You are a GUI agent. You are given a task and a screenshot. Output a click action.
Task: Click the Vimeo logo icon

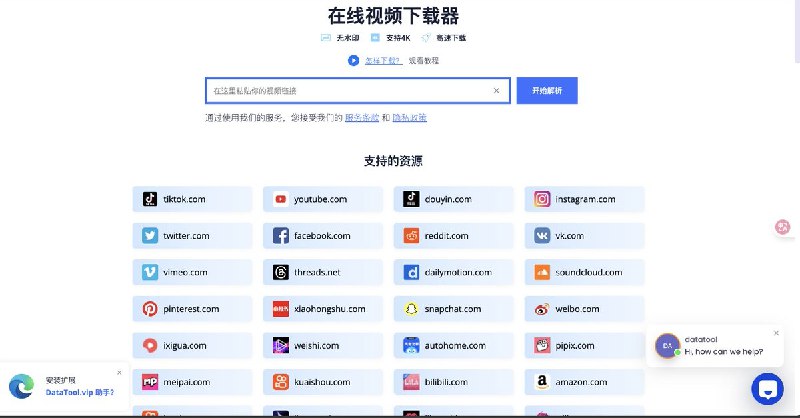(x=149, y=272)
